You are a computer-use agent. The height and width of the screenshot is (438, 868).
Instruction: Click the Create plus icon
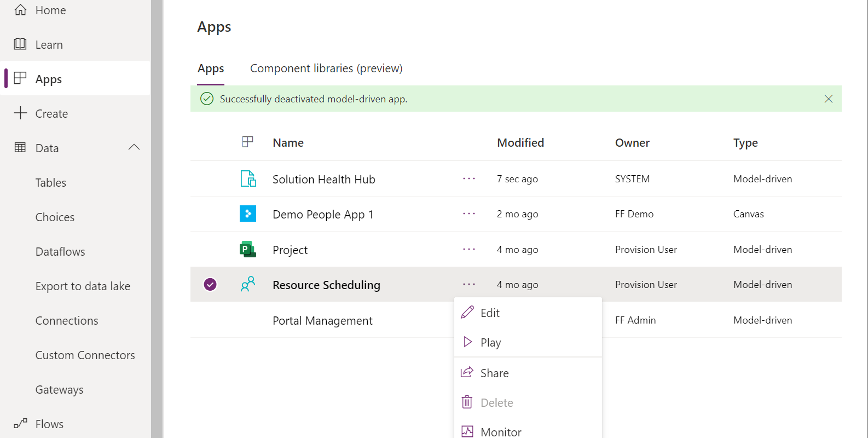tap(20, 113)
